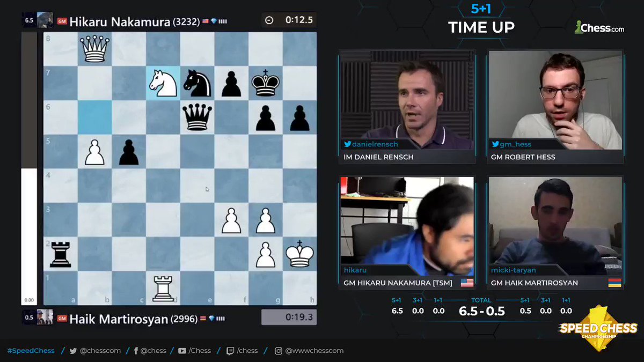
Task: Select the white knight on d7
Action: coord(163,83)
